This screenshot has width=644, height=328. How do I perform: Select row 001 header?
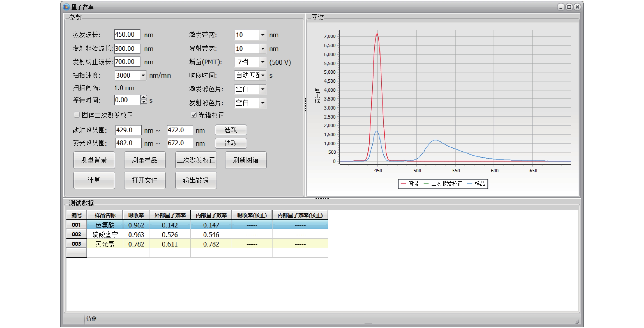(x=76, y=225)
